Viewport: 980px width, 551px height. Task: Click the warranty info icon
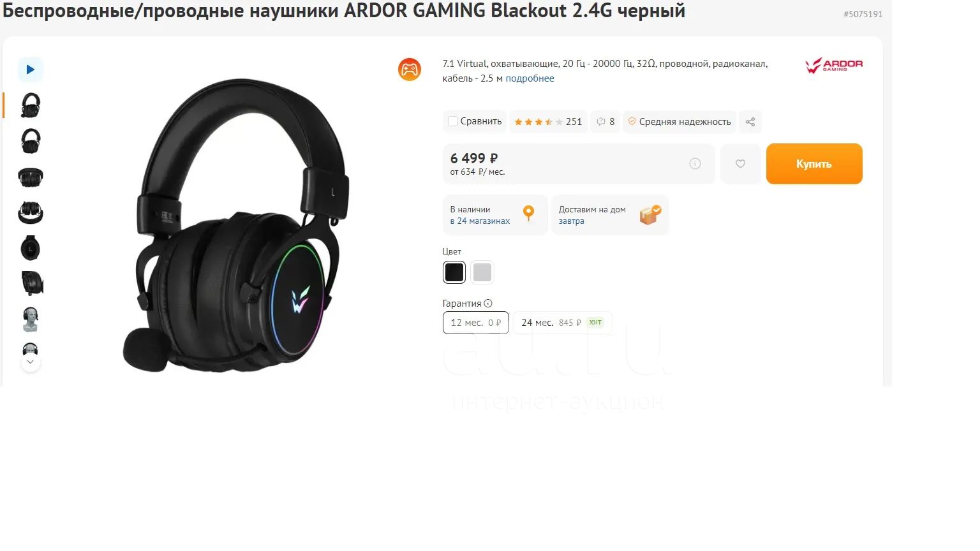488,304
